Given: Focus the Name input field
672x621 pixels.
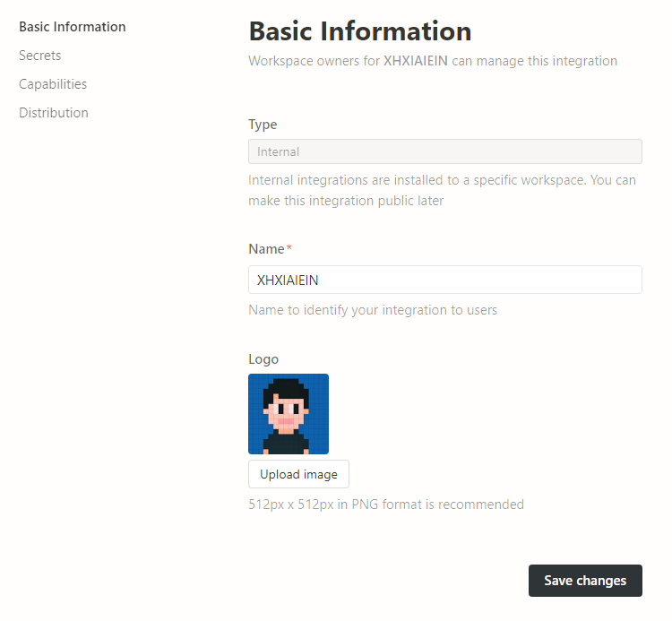Looking at the screenshot, I should [x=444, y=280].
